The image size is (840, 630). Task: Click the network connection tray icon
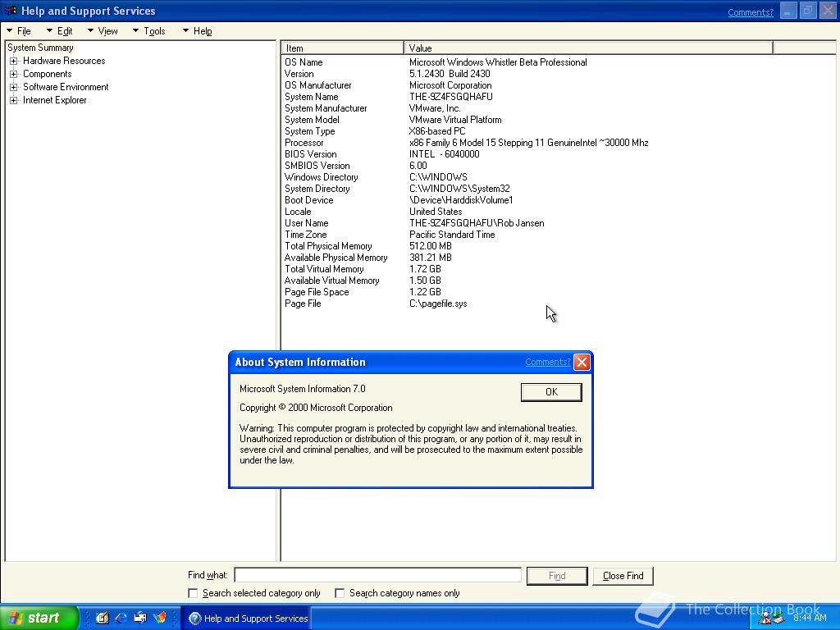click(778, 619)
